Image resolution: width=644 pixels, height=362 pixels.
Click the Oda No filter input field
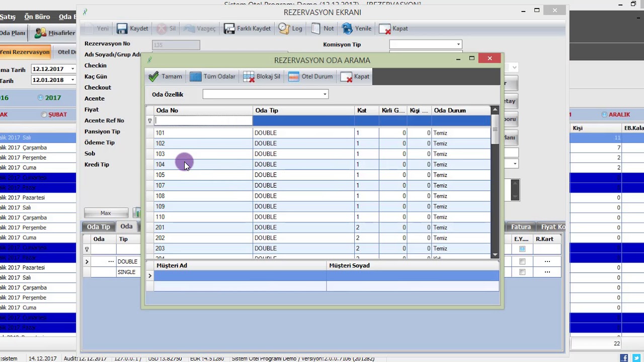coord(203,121)
